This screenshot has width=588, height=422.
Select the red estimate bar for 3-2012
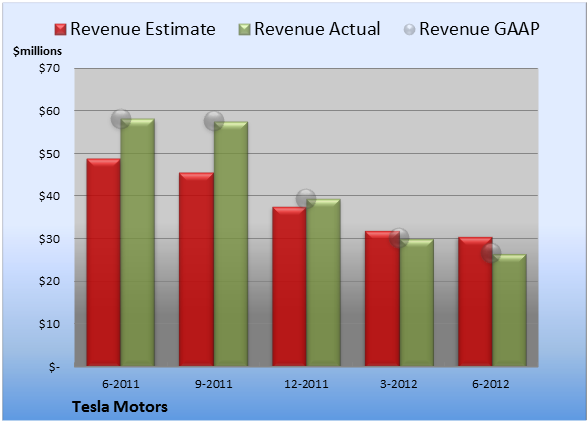pos(382,299)
